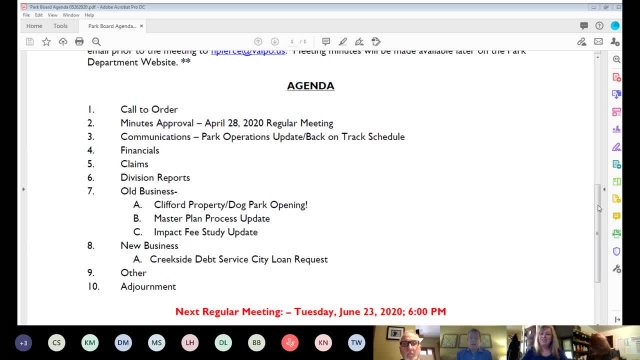Image resolution: width=640 pixels, height=360 pixels.
Task: Expand the left navigation pane arrow
Action: [23, 189]
